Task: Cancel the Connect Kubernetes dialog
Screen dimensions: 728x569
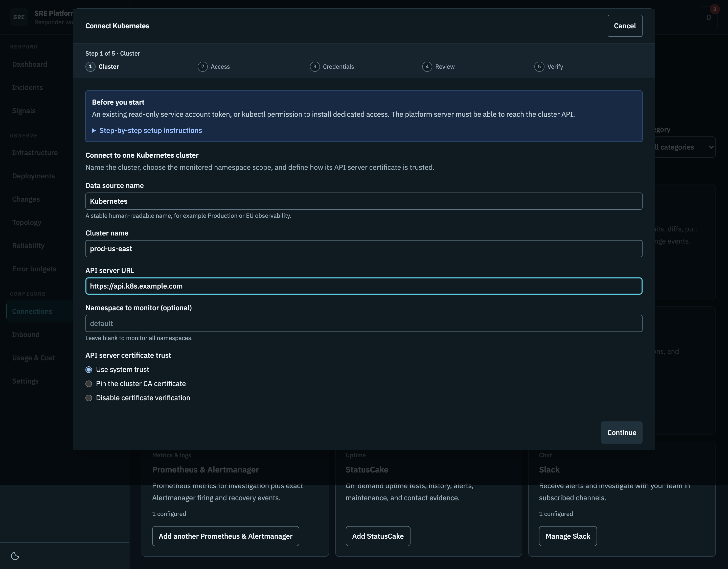Action: [625, 26]
